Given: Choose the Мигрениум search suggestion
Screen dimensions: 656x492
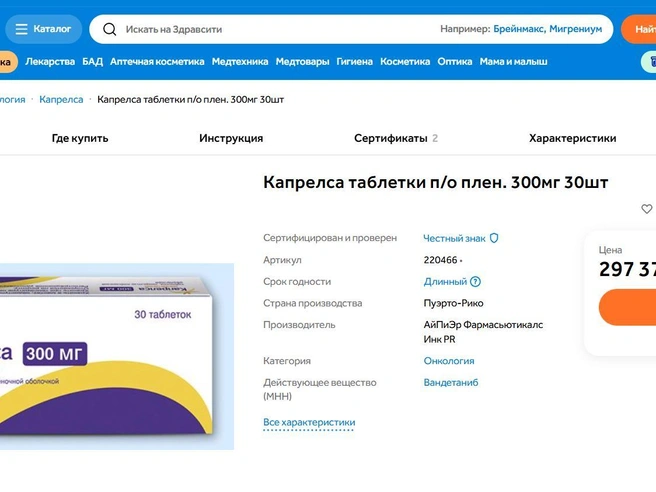Looking at the screenshot, I should click(x=576, y=29).
